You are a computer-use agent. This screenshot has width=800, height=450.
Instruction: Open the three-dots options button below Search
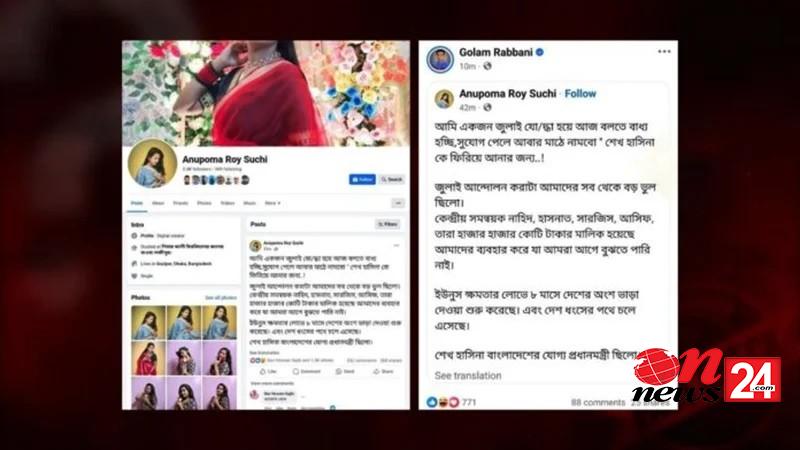click(x=398, y=203)
